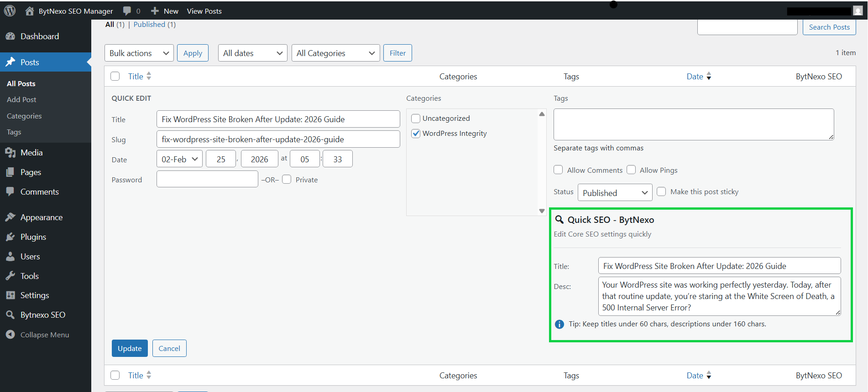Screen dimensions: 868x392
Task: Uncheck the WordPress Integrity category
Action: click(416, 134)
